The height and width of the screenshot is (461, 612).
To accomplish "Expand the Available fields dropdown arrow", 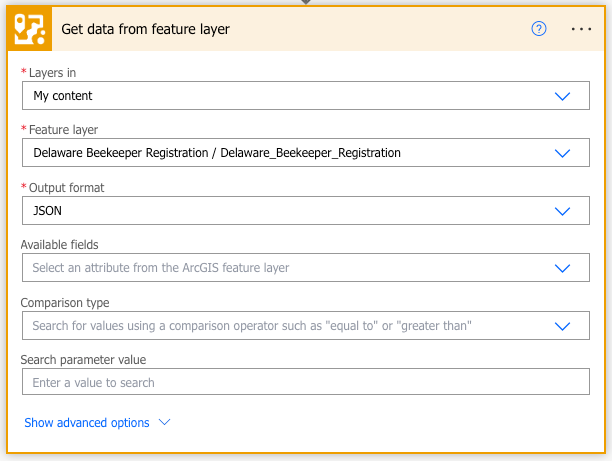I will click(562, 268).
